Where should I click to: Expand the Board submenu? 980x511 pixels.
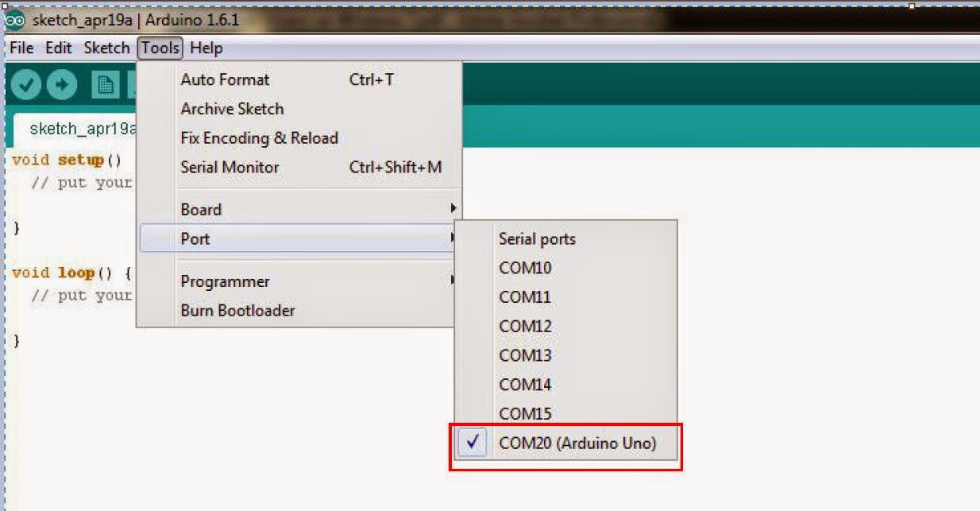pos(299,210)
